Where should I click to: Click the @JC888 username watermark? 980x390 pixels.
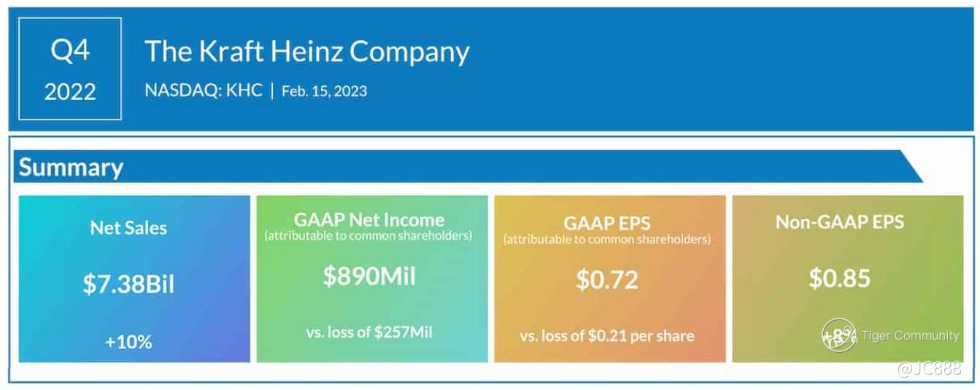click(x=929, y=369)
